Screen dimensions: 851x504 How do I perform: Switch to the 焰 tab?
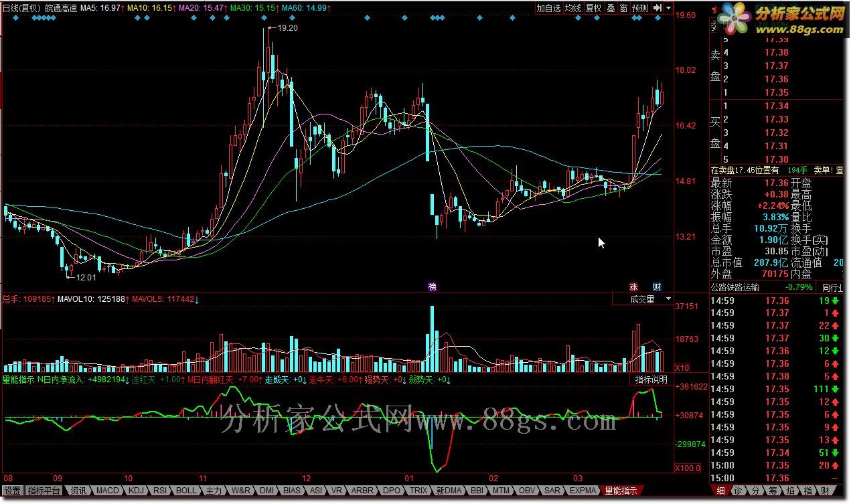[791, 491]
